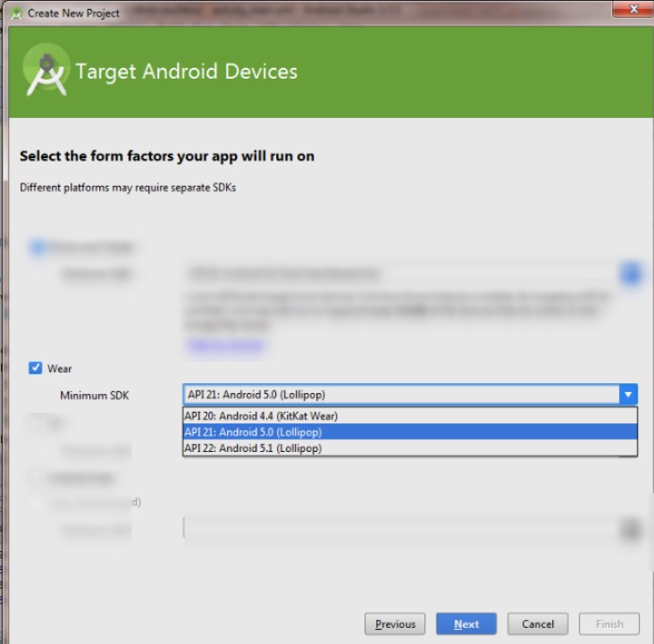Viewport: 654px width, 644px height.
Task: Uncheck the Wear checkbox
Action: pyautogui.click(x=36, y=368)
